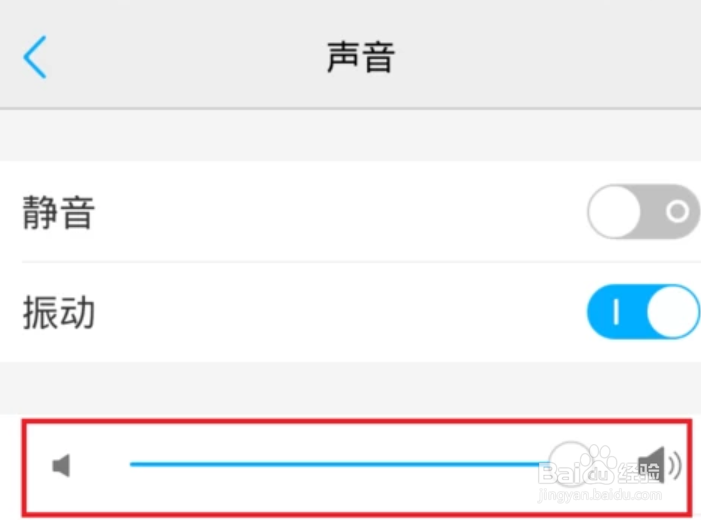Tap the white knob of 振动 toggle

673,311
